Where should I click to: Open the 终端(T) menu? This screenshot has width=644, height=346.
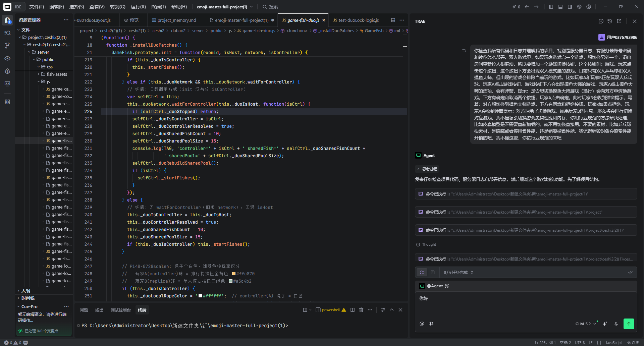pyautogui.click(x=158, y=7)
